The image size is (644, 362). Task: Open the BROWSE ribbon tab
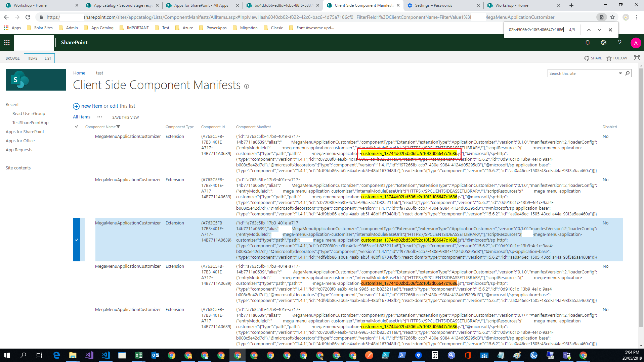pos(13,58)
